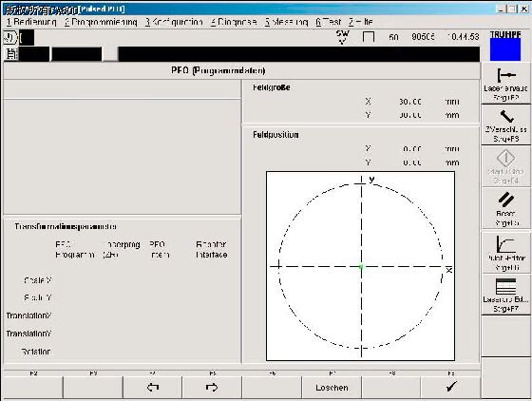Click the right arrow F5 softkey
This screenshot has width=532, height=401.
click(212, 387)
